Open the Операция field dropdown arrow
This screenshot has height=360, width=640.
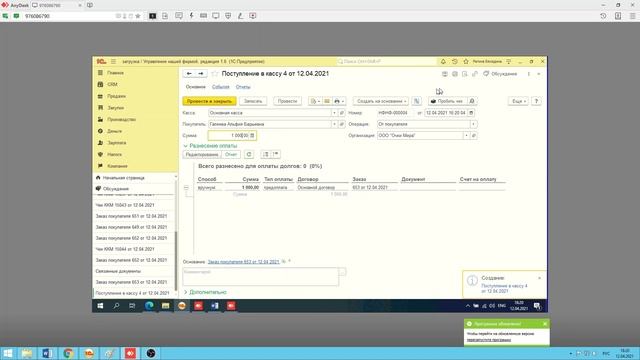pos(473,124)
